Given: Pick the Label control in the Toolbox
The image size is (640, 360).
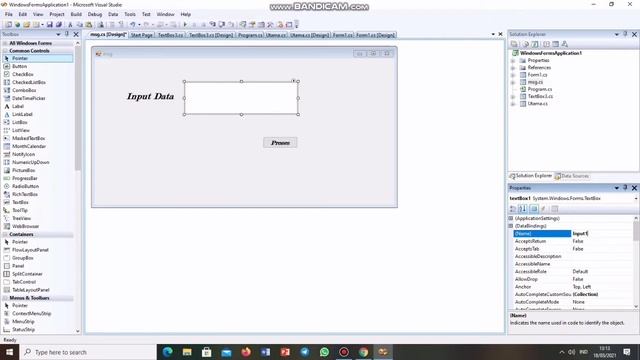Looking at the screenshot, I should [18, 106].
